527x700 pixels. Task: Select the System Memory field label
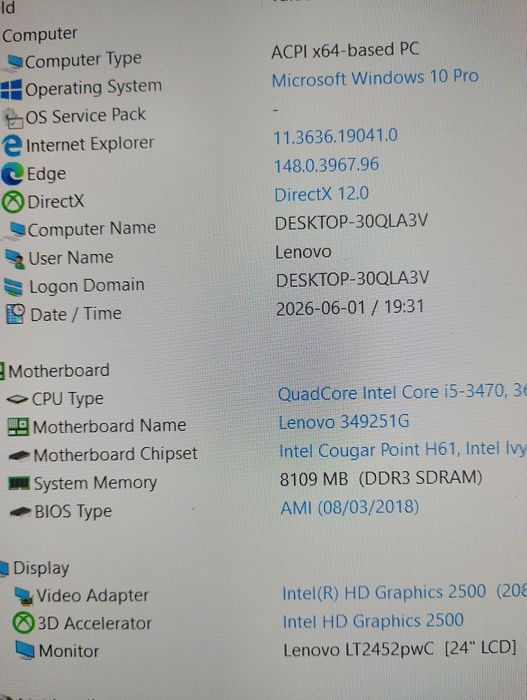(x=96, y=483)
